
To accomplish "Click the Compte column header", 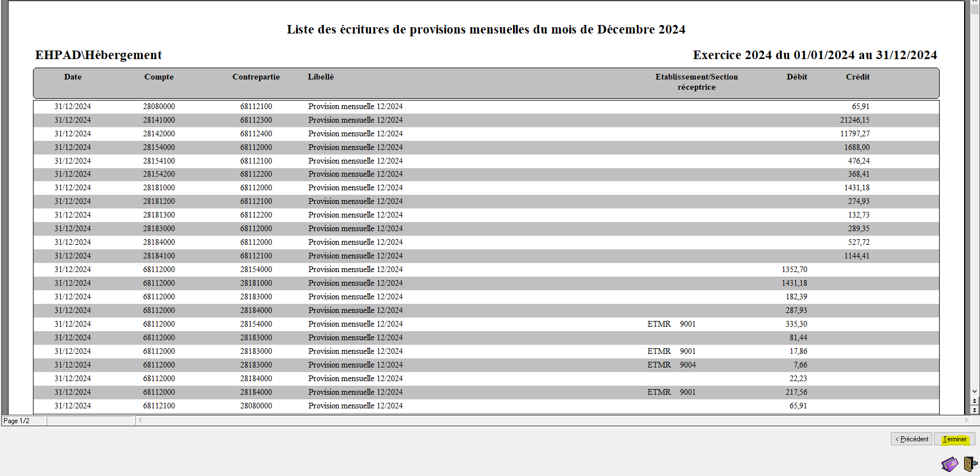I will (x=159, y=77).
